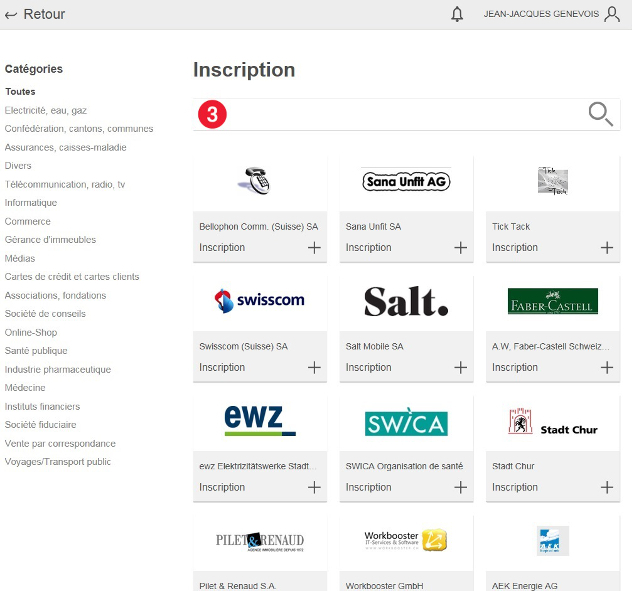634x591 pixels.
Task: Click the Workbooster logo
Action: [x=406, y=540]
